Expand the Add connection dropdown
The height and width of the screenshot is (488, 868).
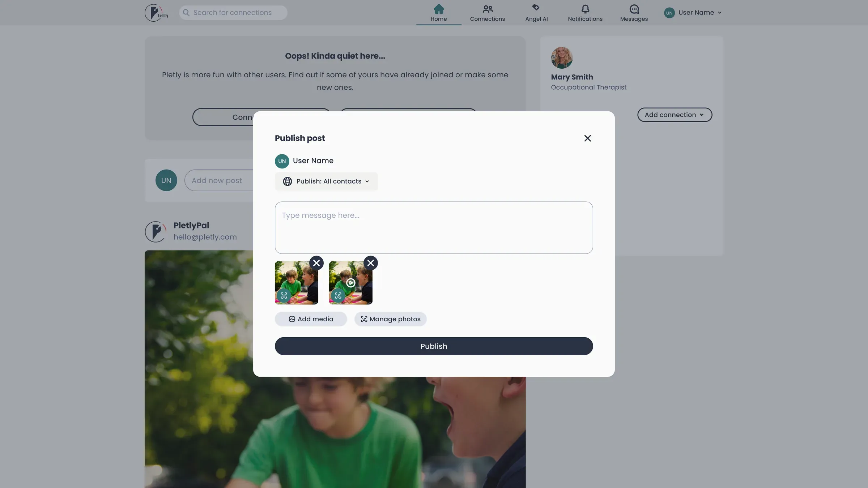(675, 115)
